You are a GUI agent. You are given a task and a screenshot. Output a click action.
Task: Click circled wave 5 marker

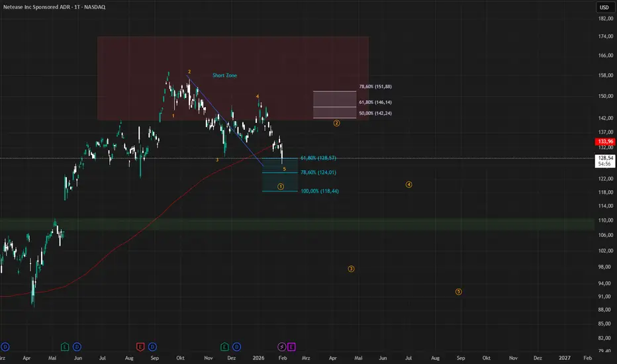coord(458,292)
